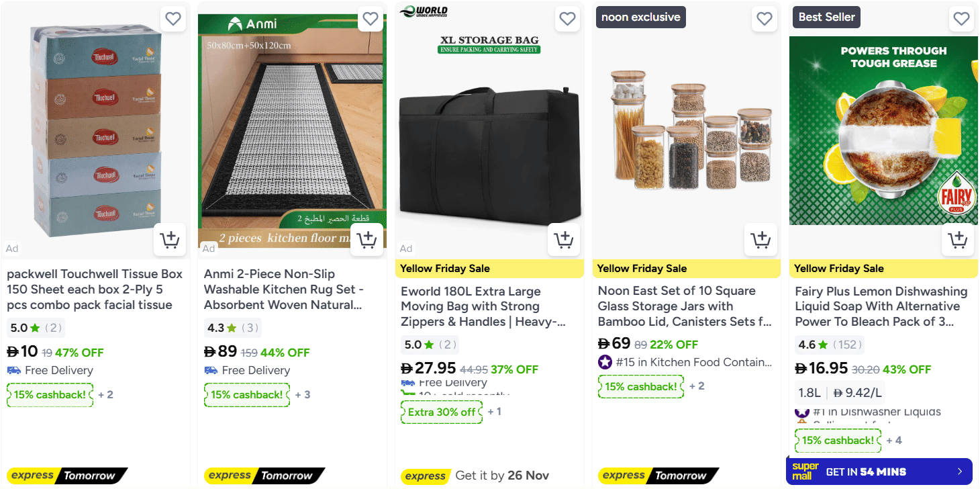Screen dimensions: 980x489
Task: Add Fairy Plus dish soap to cart
Action: tap(958, 239)
